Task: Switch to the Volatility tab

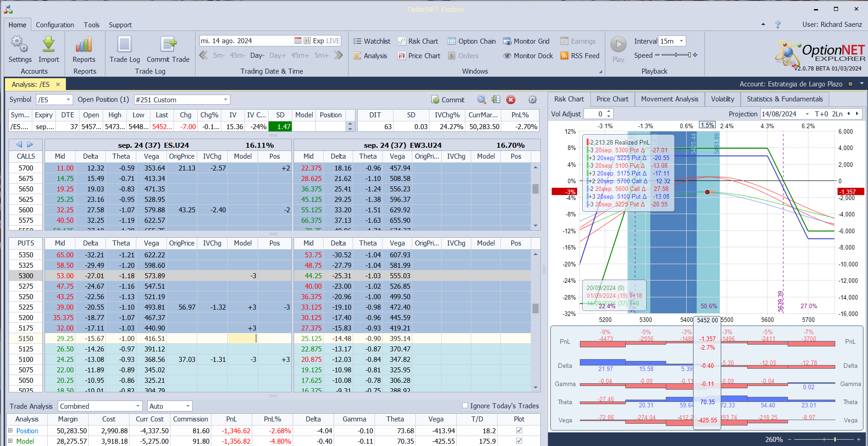Action: [723, 99]
